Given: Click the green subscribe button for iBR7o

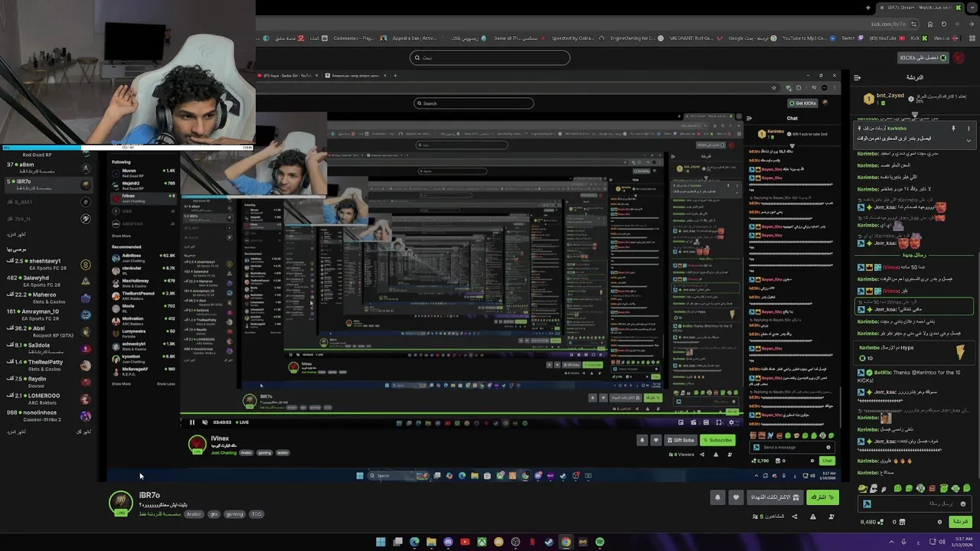Looking at the screenshot, I should [x=822, y=497].
